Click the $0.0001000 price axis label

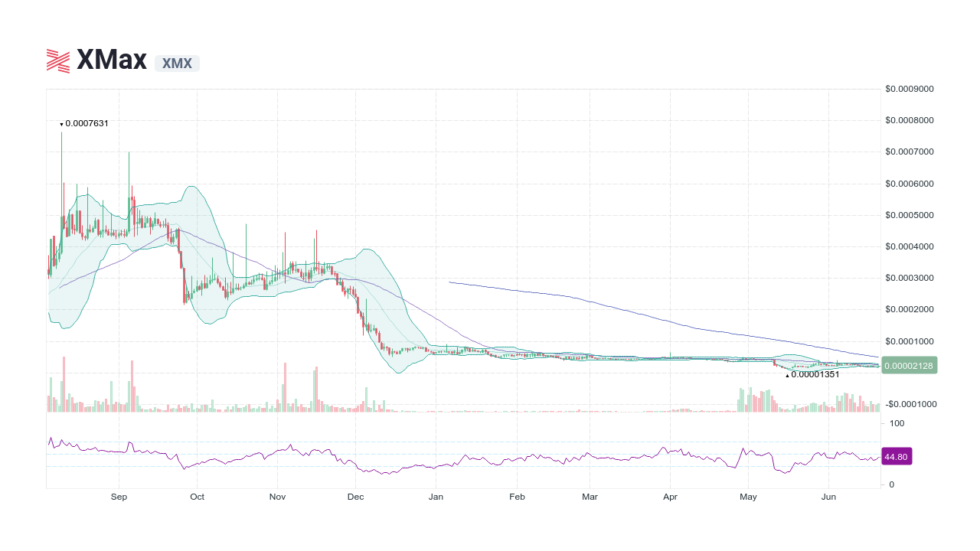click(x=908, y=341)
